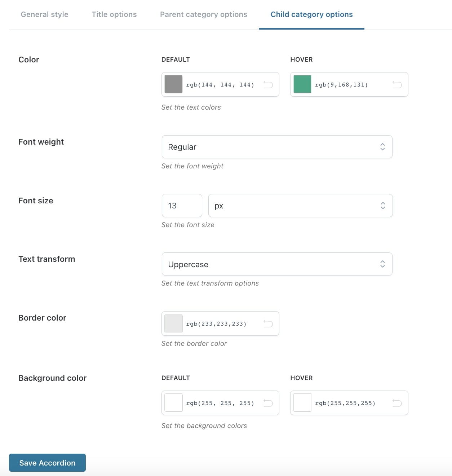Click the 'Set the text colors' hint

[191, 107]
